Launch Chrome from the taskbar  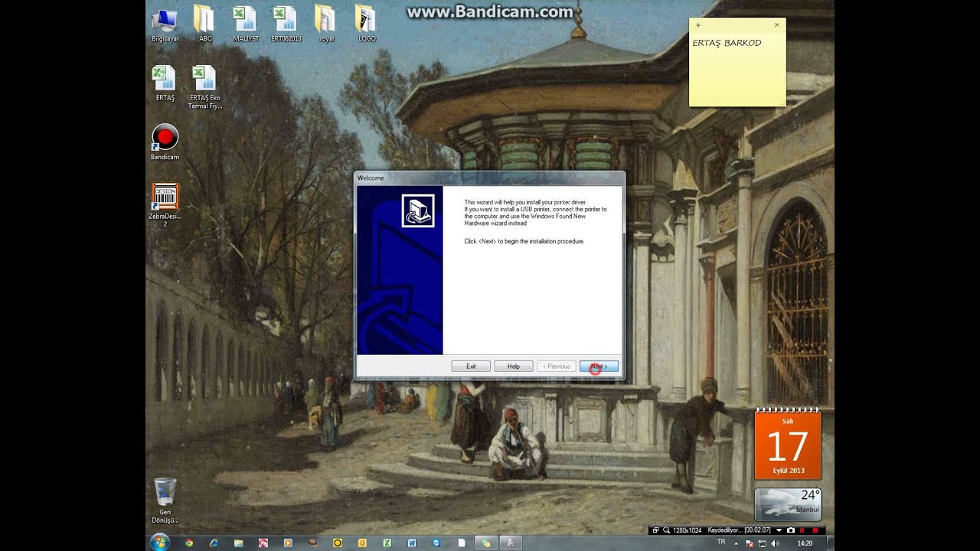click(x=189, y=543)
